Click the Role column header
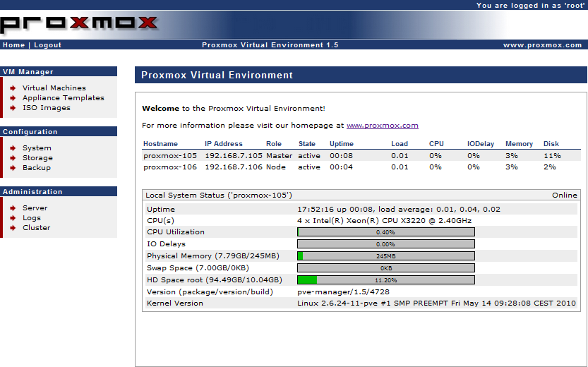 coord(274,144)
